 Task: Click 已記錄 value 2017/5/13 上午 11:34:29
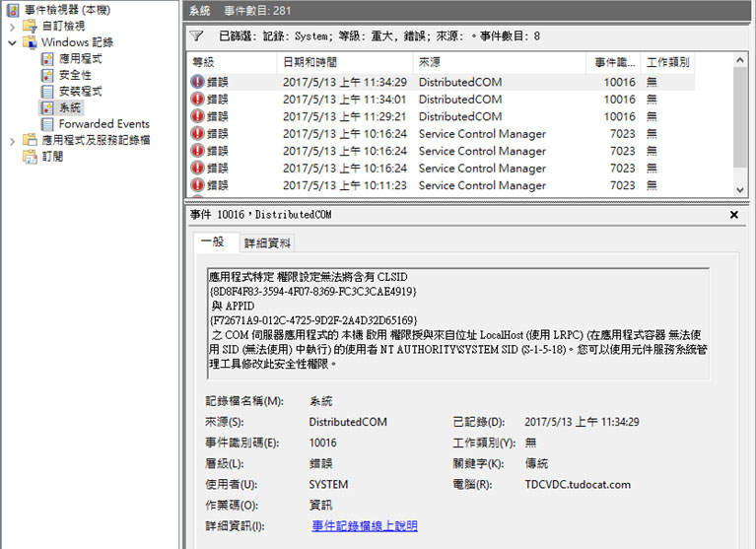point(582,422)
